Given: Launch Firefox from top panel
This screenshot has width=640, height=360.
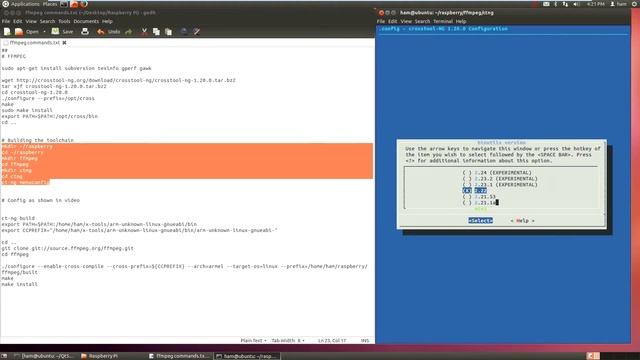Looking at the screenshot, I should point(84,4).
